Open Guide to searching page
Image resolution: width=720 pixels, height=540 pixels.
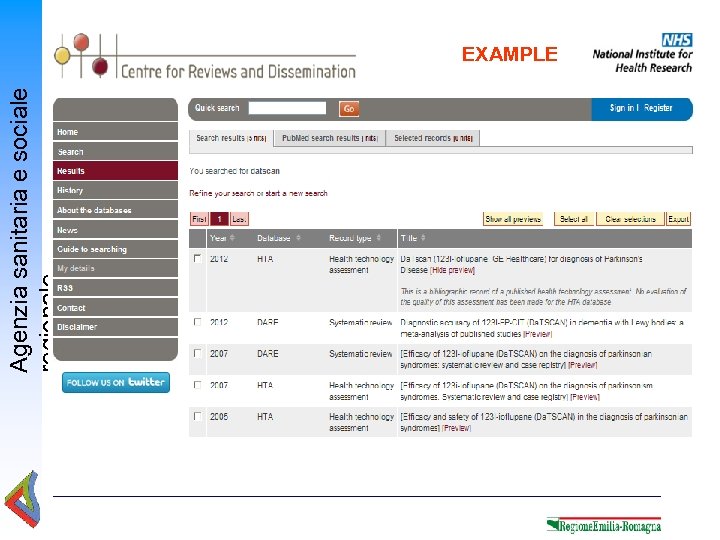(115, 249)
